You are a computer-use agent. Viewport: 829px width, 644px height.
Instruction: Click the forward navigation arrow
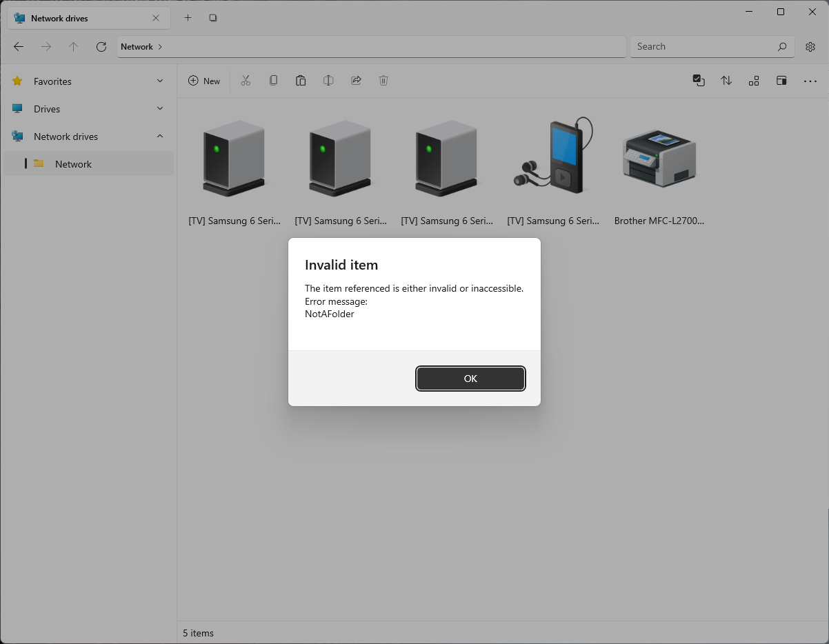point(46,47)
